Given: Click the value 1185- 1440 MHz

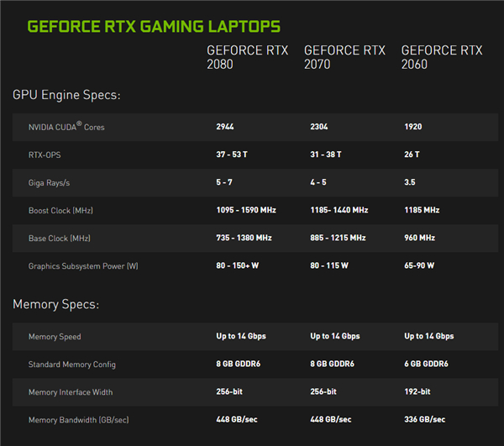Looking at the screenshot, I should click(339, 210).
